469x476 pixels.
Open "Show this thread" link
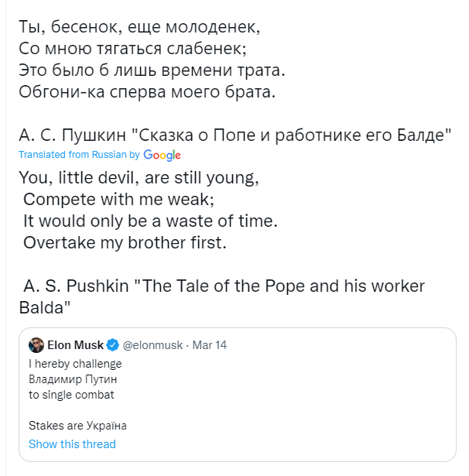click(x=72, y=444)
